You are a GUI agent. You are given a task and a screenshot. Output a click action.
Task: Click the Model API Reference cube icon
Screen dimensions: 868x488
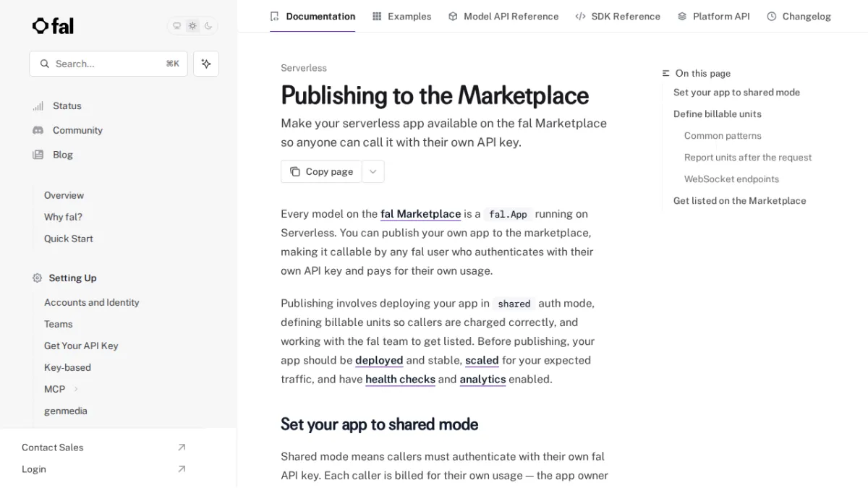point(453,16)
